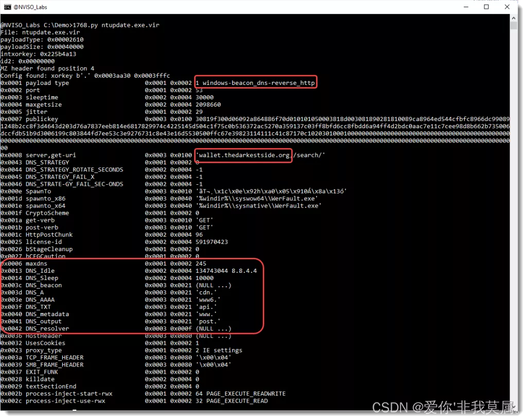Maximize the @NVISO_Labs console window
Viewport: 527px width, 420px height.
486,7
